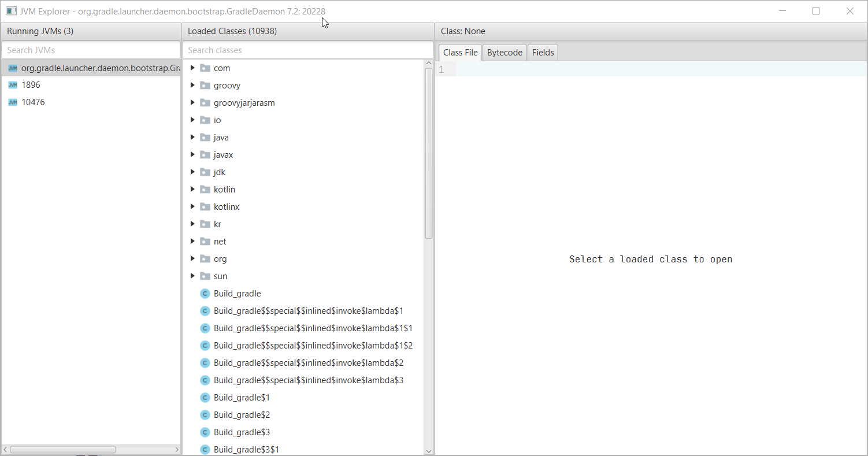Viewport: 868px width, 456px height.
Task: Click the class icon beside Build_gradle$3
Action: point(205,432)
